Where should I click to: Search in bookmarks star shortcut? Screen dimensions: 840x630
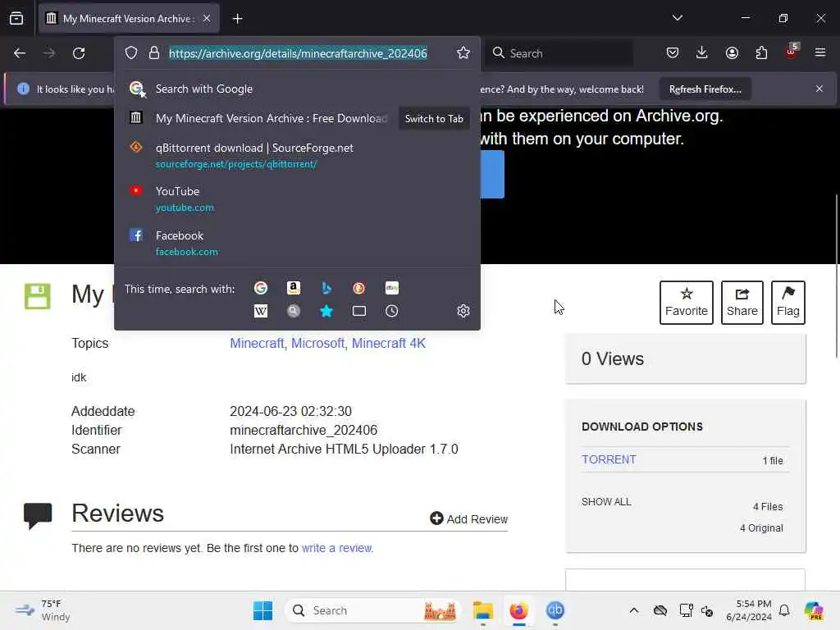click(326, 311)
